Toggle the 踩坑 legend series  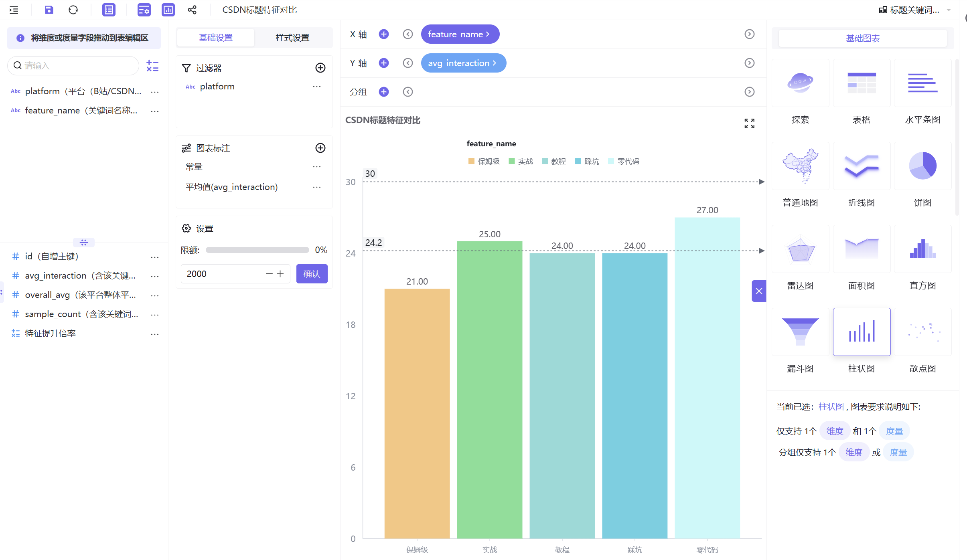coord(587,161)
